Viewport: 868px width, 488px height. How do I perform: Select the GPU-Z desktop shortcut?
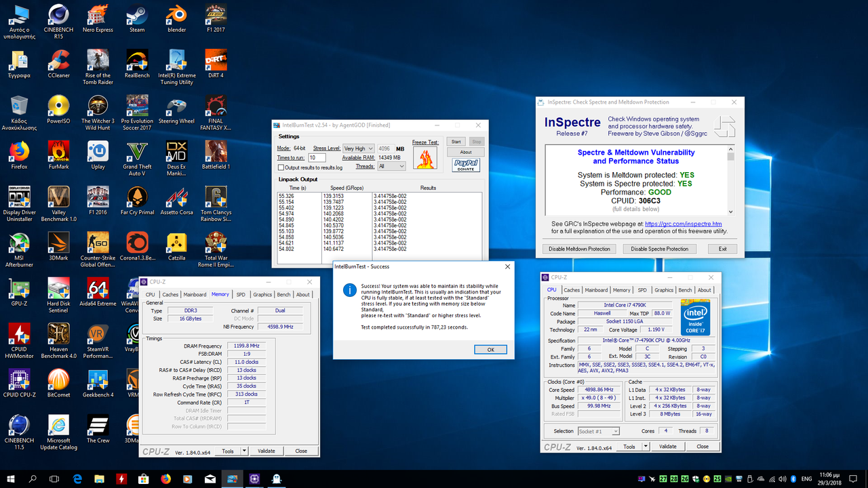click(19, 291)
